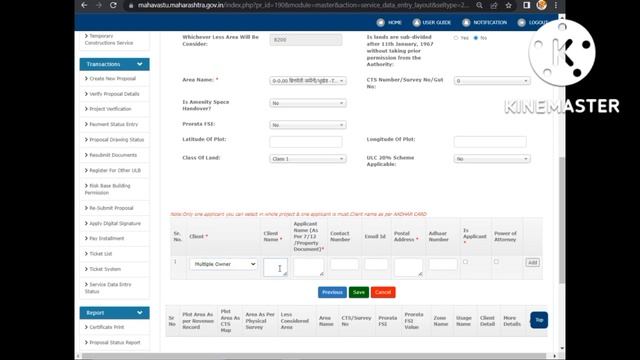Focus the Email Id field
Image resolution: width=640 pixels, height=360 pixels.
click(376, 264)
